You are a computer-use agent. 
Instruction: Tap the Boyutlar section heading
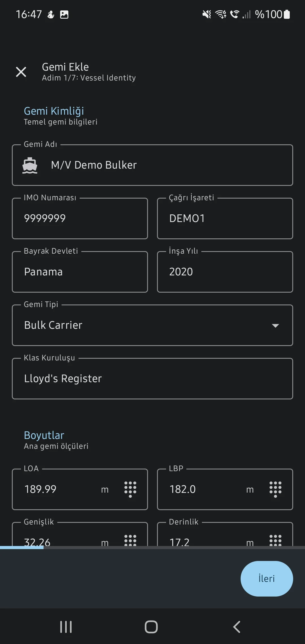pyautogui.click(x=44, y=435)
